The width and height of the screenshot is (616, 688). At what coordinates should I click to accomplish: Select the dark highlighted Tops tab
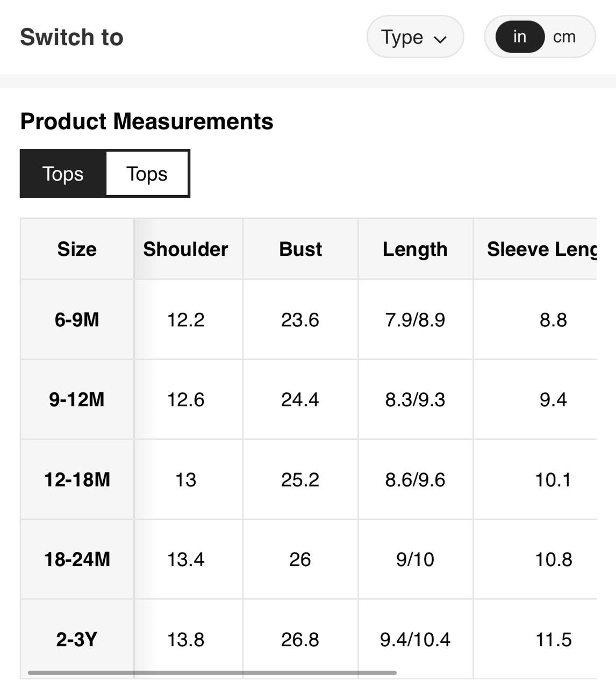point(63,174)
